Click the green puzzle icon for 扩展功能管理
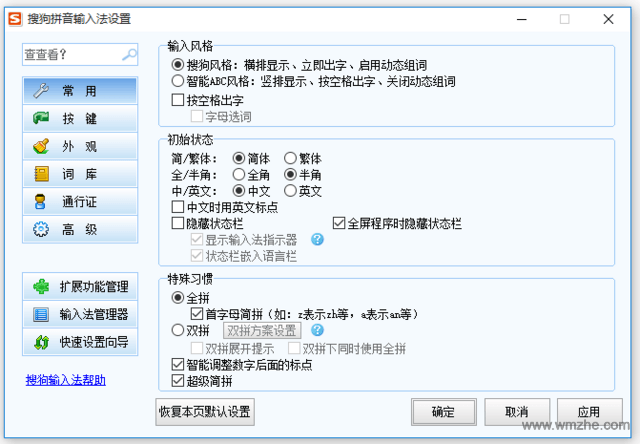Viewport: 640px width, 444px height. [41, 286]
